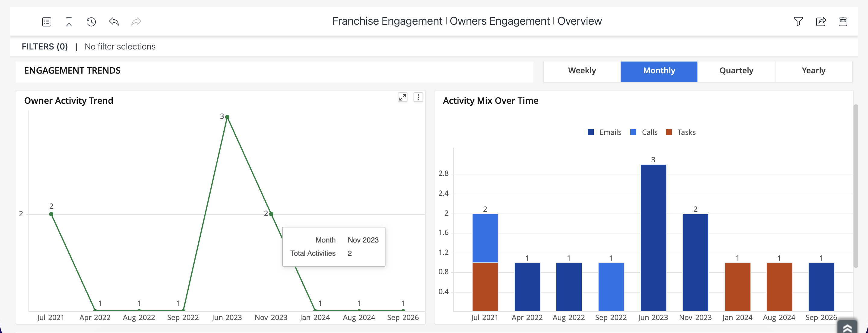Open the calendar icon in header
Image resolution: width=868 pixels, height=333 pixels.
point(843,22)
